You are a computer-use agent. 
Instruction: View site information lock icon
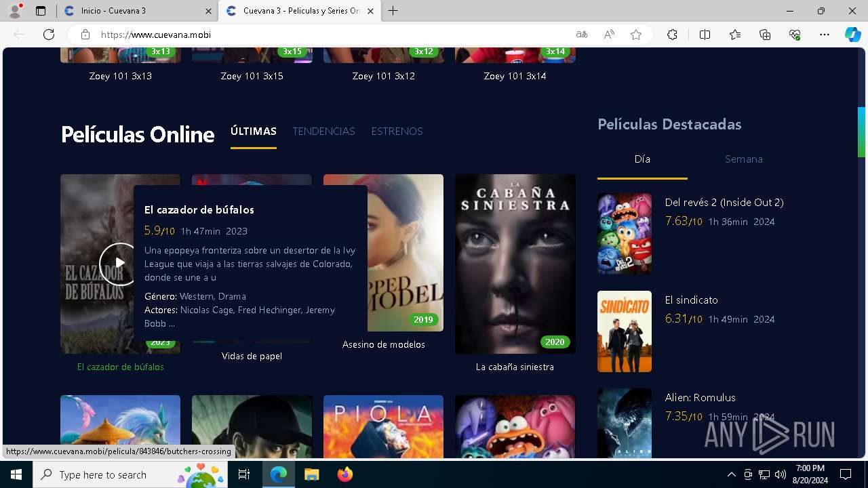click(x=85, y=35)
